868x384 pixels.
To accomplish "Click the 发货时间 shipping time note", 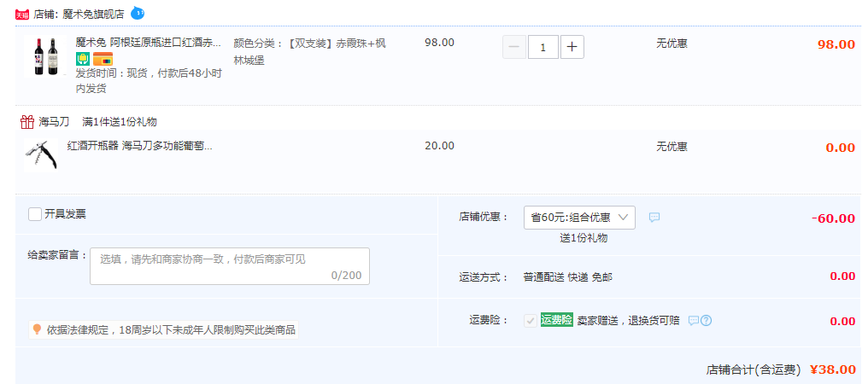I will click(149, 81).
